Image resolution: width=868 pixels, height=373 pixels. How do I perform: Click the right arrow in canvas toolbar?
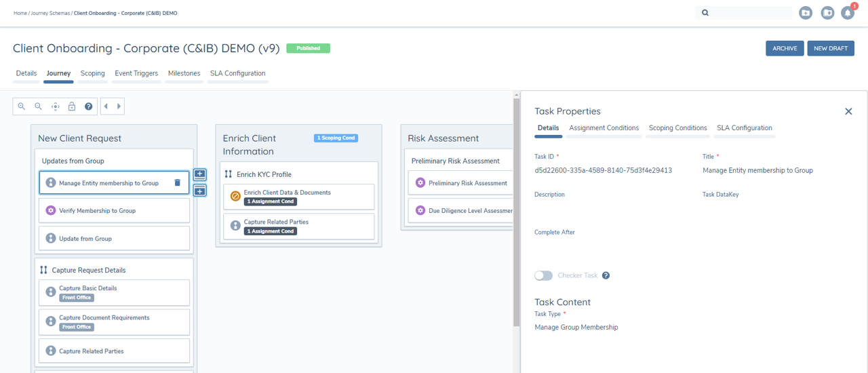(x=119, y=106)
